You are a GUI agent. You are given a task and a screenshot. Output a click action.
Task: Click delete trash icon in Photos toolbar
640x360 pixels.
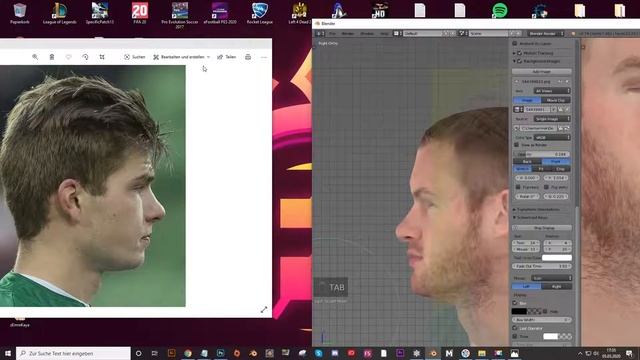coord(52,57)
